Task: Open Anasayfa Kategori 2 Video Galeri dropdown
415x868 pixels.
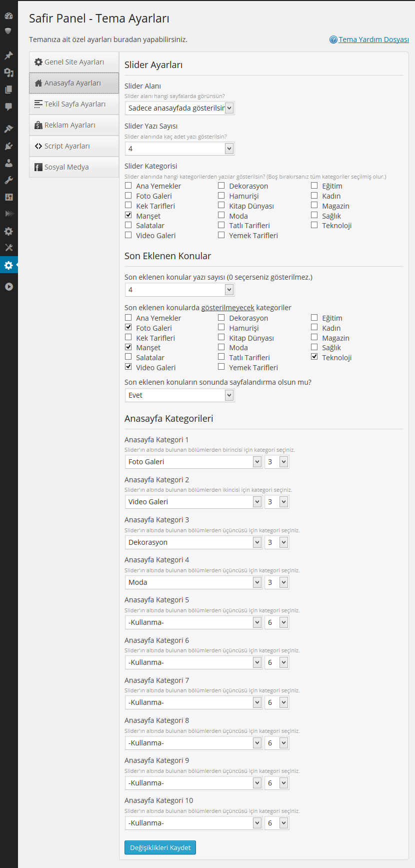Action: (x=193, y=502)
